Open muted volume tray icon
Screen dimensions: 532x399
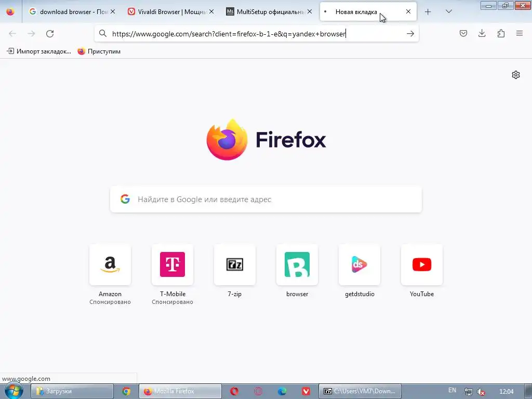481,392
